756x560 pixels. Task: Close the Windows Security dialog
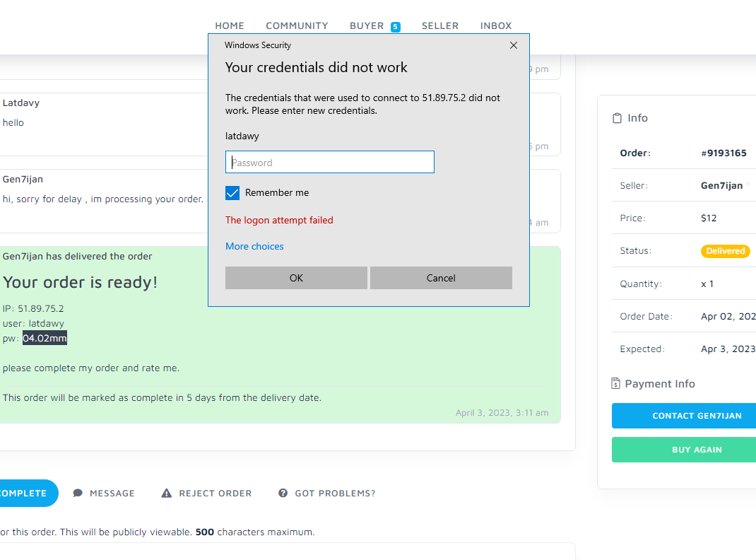click(513, 45)
